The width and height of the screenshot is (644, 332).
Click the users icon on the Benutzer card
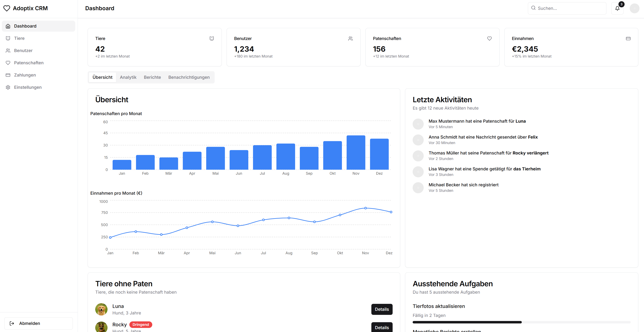351,38
